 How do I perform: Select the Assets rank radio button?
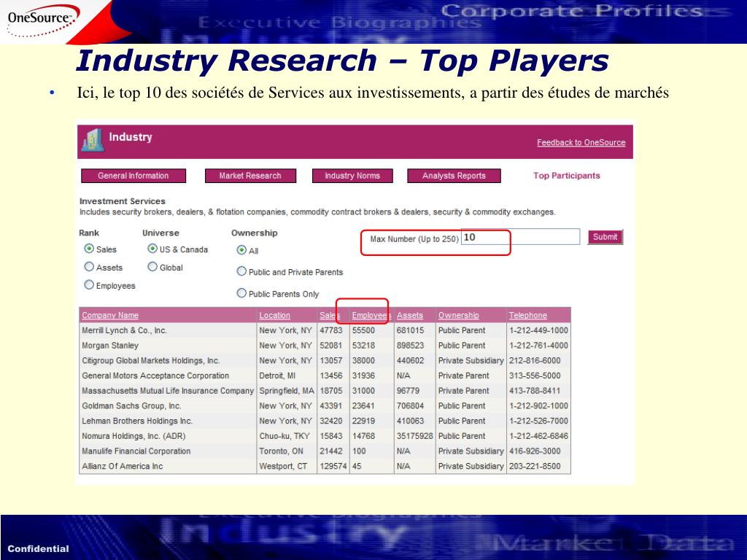click(x=89, y=267)
